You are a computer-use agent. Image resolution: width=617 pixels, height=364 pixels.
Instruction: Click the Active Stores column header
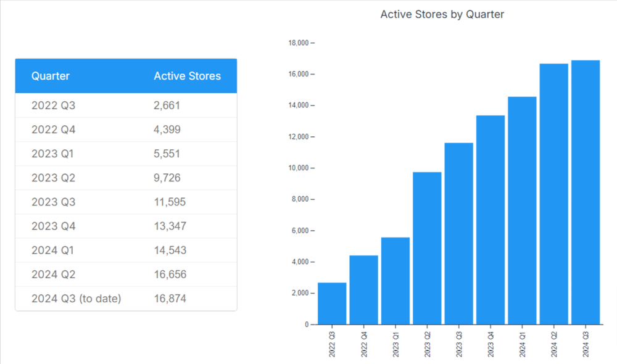(187, 76)
